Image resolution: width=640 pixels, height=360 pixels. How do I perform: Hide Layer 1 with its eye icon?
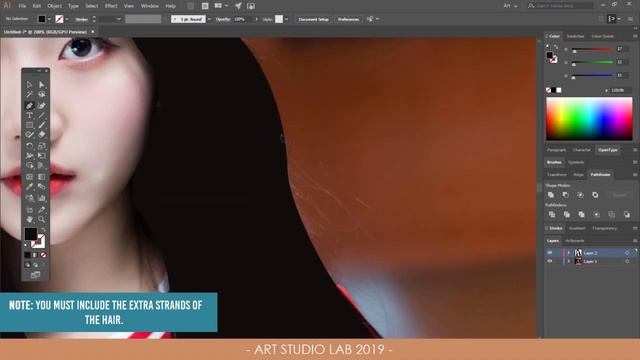[549, 261]
